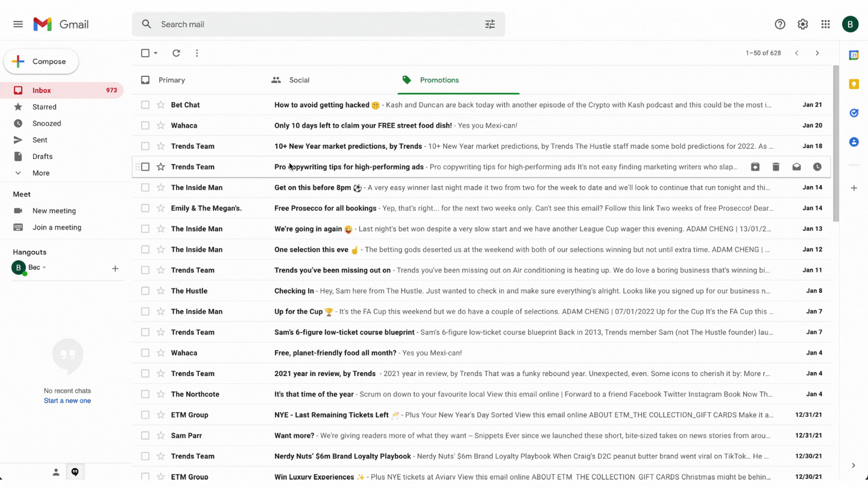
Task: Open Google Keep side panel
Action: [854, 84]
